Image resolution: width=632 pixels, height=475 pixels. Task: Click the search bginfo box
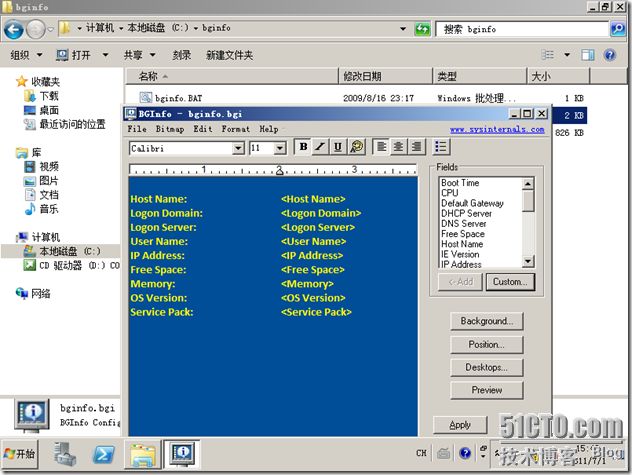tap(522, 29)
